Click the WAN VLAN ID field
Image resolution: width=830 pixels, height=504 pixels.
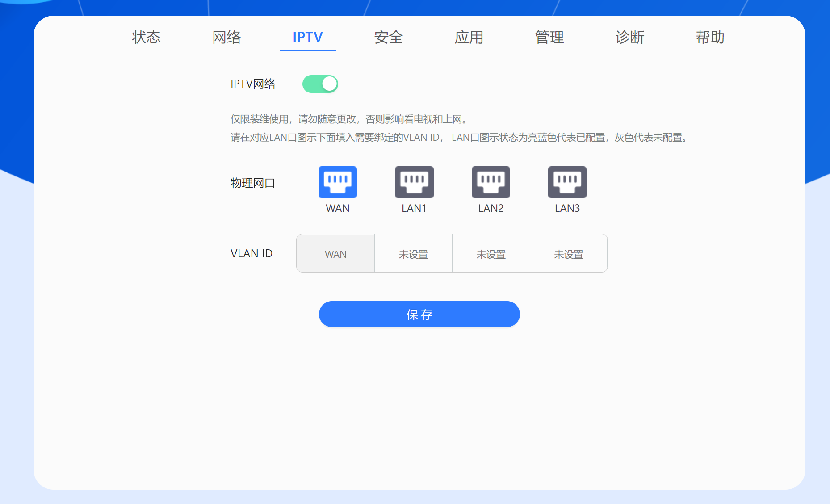click(335, 253)
